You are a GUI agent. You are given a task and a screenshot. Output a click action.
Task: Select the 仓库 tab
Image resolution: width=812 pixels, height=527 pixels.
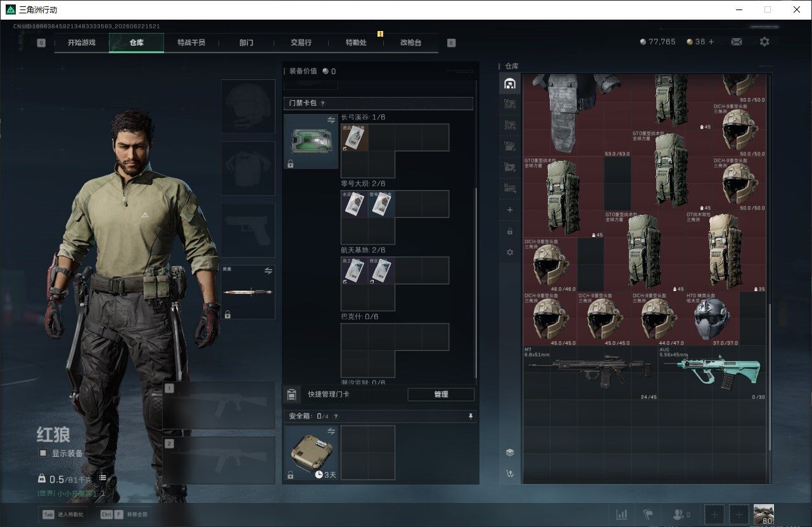[136, 42]
